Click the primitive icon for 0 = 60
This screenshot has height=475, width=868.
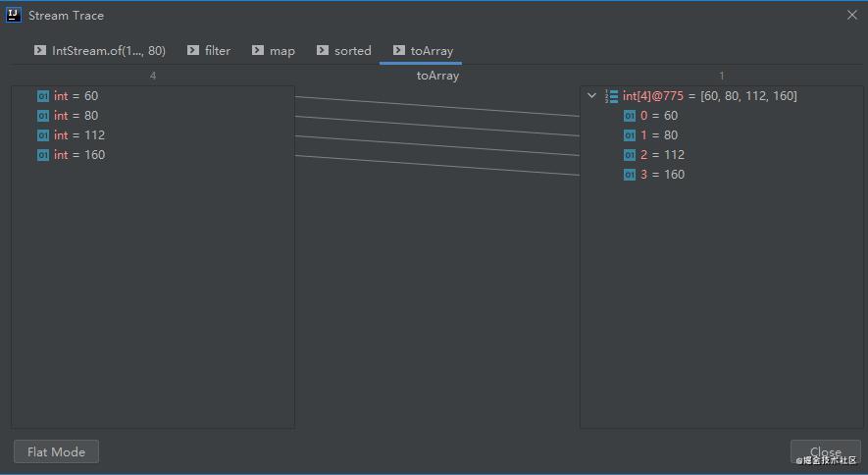coord(630,116)
